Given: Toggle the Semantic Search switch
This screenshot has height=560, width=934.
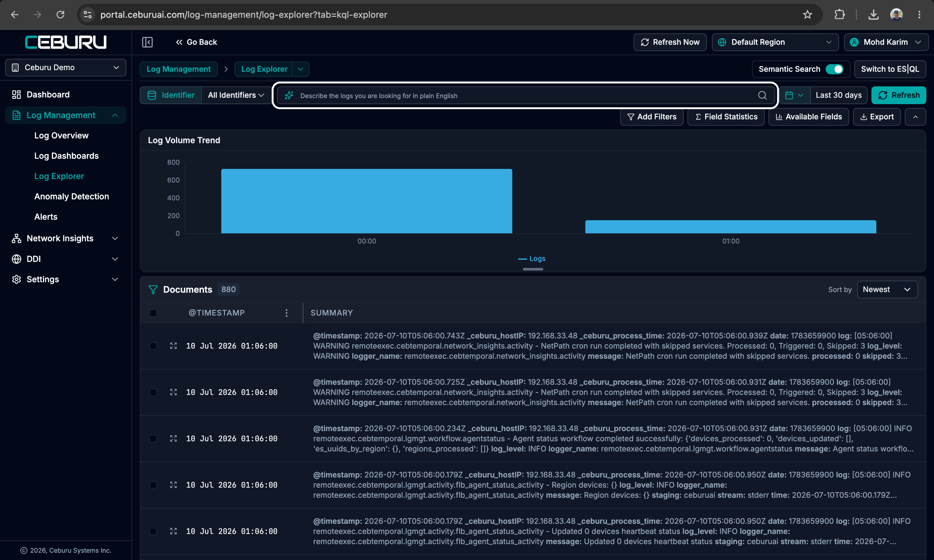Looking at the screenshot, I should (834, 69).
